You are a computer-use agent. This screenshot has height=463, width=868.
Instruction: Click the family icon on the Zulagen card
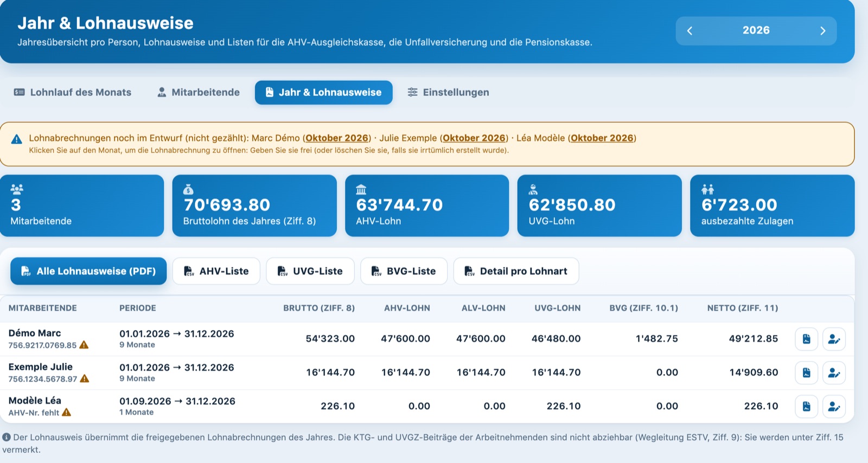[x=707, y=189]
